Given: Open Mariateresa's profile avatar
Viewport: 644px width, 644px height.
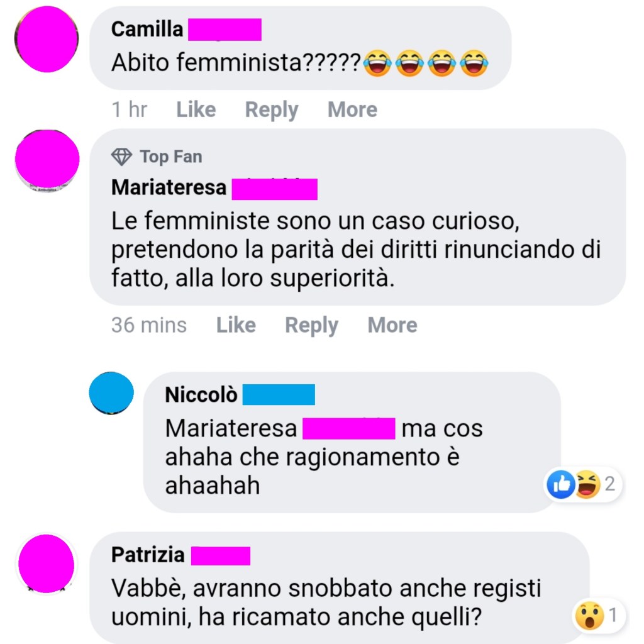Looking at the screenshot, I should point(47,159).
